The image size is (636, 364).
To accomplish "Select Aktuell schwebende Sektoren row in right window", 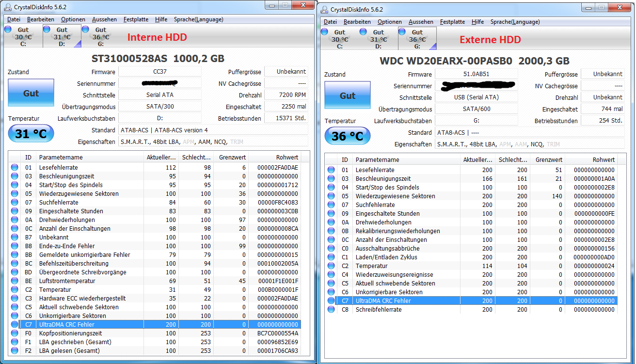I will pyautogui.click(x=472, y=283).
